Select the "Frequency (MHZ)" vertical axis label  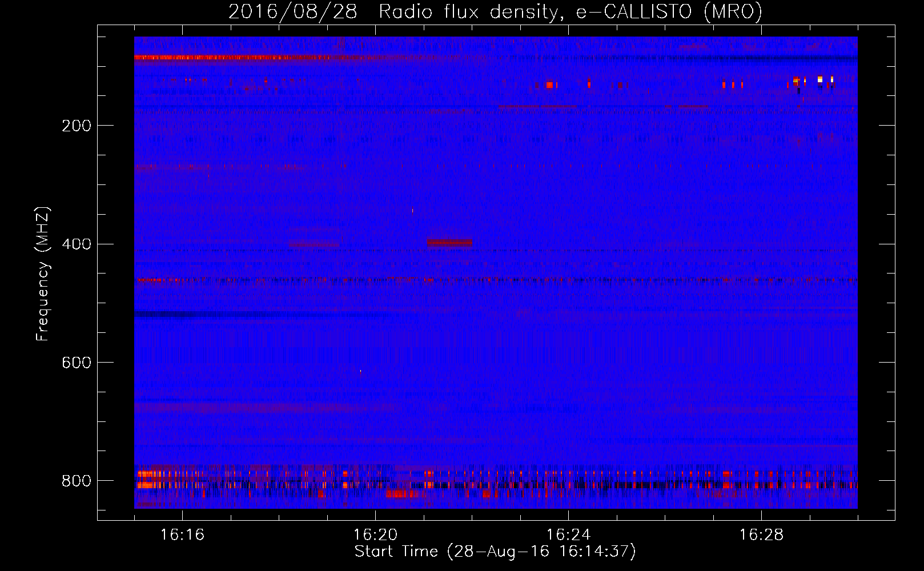(43, 274)
